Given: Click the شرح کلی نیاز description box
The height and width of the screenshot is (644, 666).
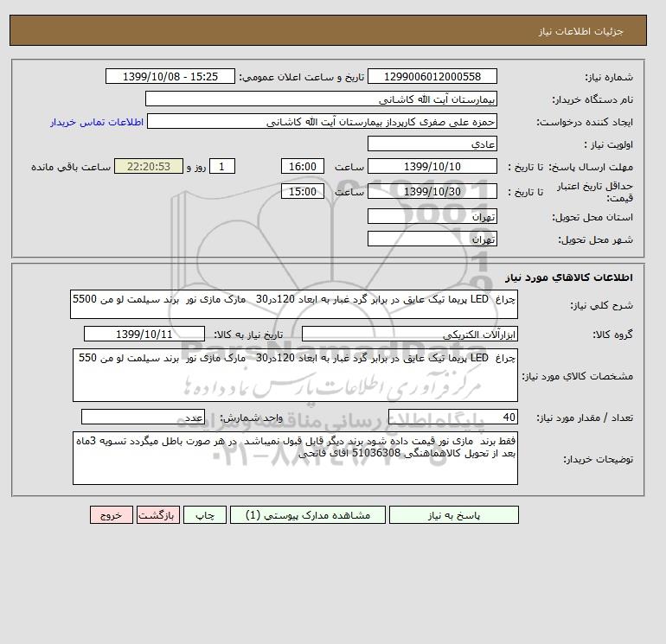Looking at the screenshot, I should (x=294, y=304).
